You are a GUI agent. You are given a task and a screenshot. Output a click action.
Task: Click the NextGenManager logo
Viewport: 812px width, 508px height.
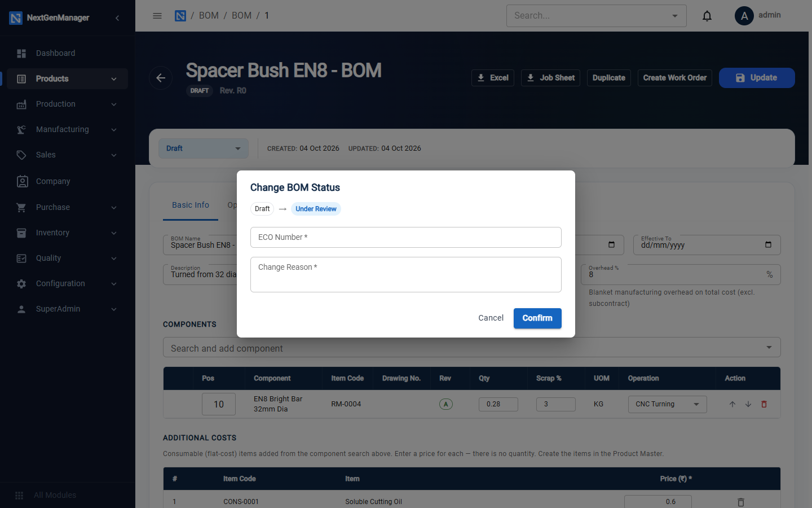coord(16,18)
